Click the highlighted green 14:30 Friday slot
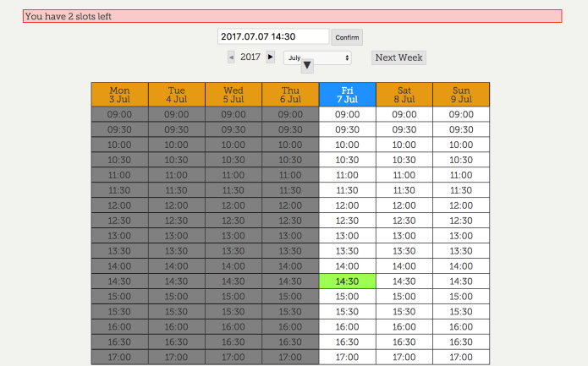 coord(347,281)
